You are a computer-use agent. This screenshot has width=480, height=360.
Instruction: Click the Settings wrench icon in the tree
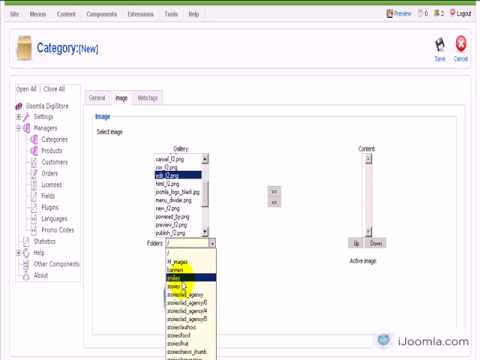coord(26,117)
